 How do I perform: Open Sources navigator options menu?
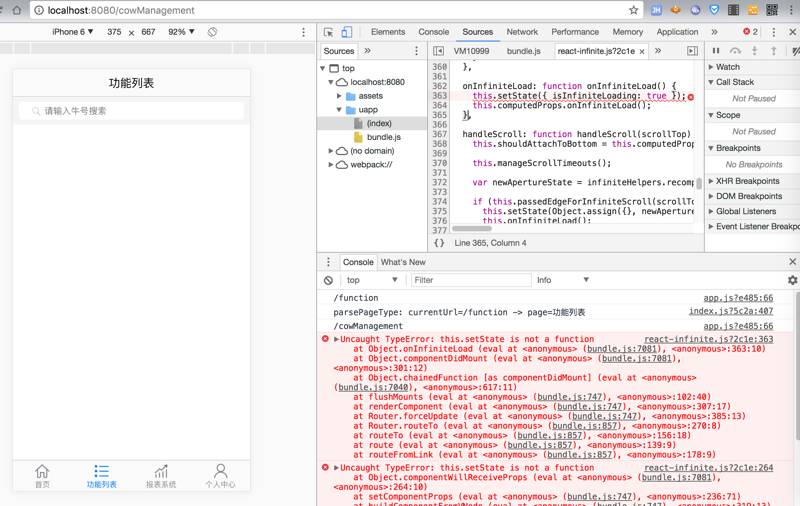416,51
